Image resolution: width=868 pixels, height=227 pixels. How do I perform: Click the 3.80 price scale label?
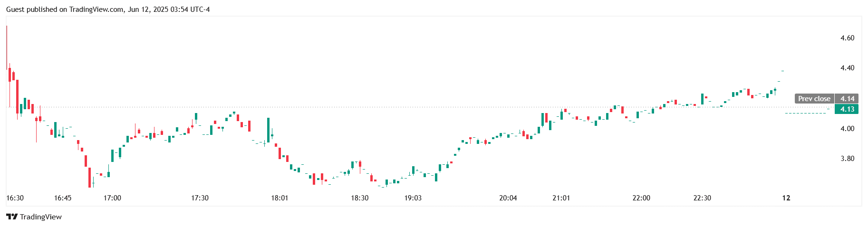(847, 159)
